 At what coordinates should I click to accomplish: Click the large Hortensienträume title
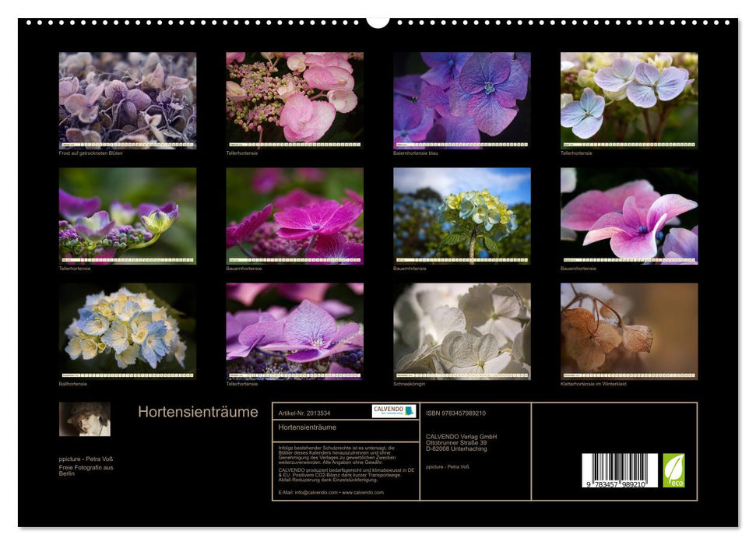point(198,413)
